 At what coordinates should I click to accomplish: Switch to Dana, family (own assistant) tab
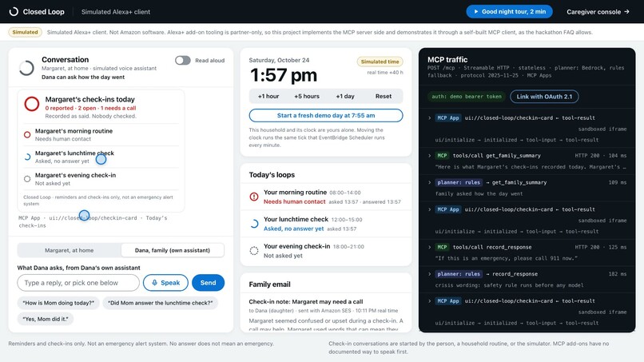[173, 250]
